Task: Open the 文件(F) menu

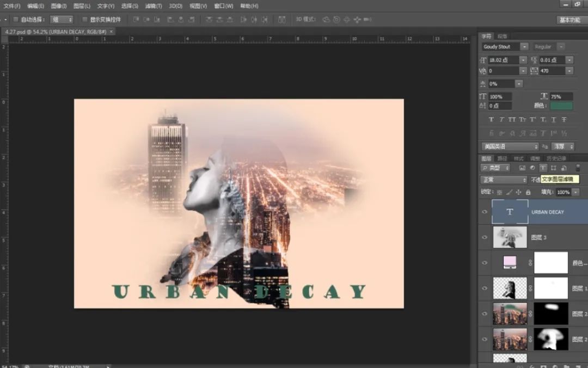Action: pos(12,6)
